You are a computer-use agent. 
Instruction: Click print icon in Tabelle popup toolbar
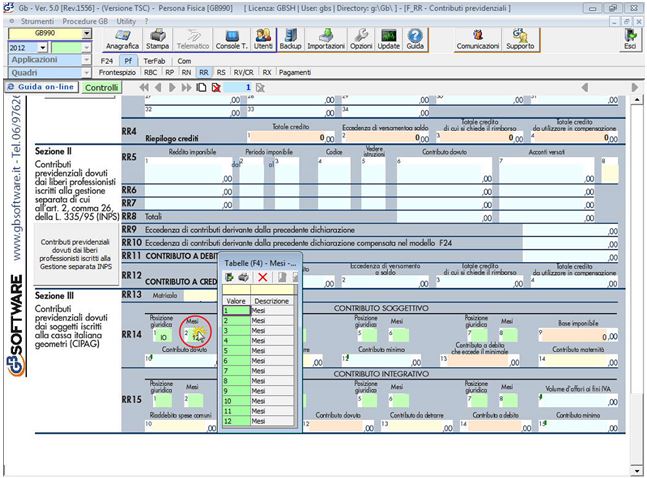(x=243, y=277)
